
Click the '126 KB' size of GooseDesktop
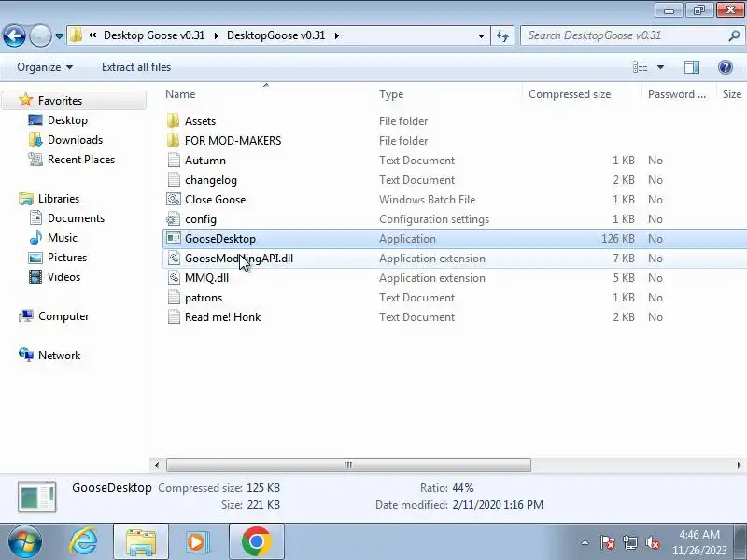617,238
